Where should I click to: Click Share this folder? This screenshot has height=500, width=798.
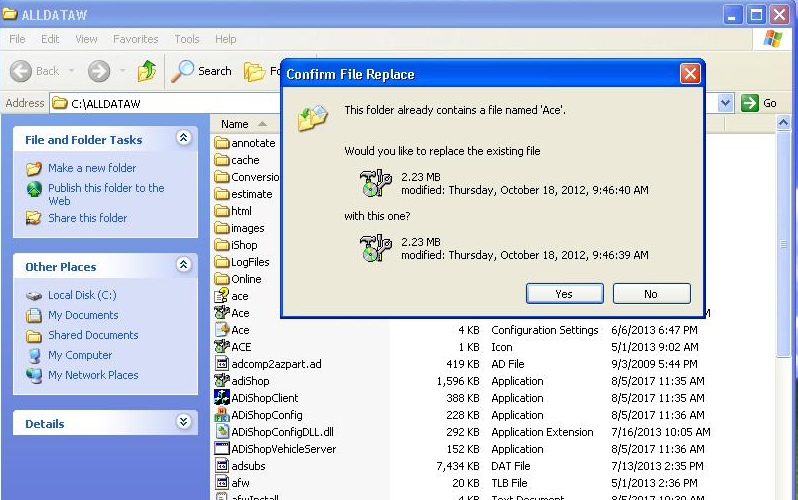coord(88,218)
